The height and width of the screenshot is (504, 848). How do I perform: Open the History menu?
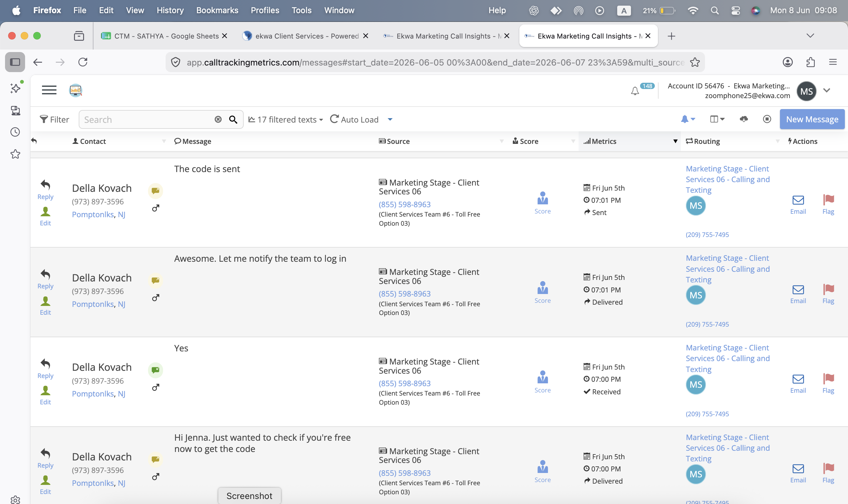[x=170, y=10]
